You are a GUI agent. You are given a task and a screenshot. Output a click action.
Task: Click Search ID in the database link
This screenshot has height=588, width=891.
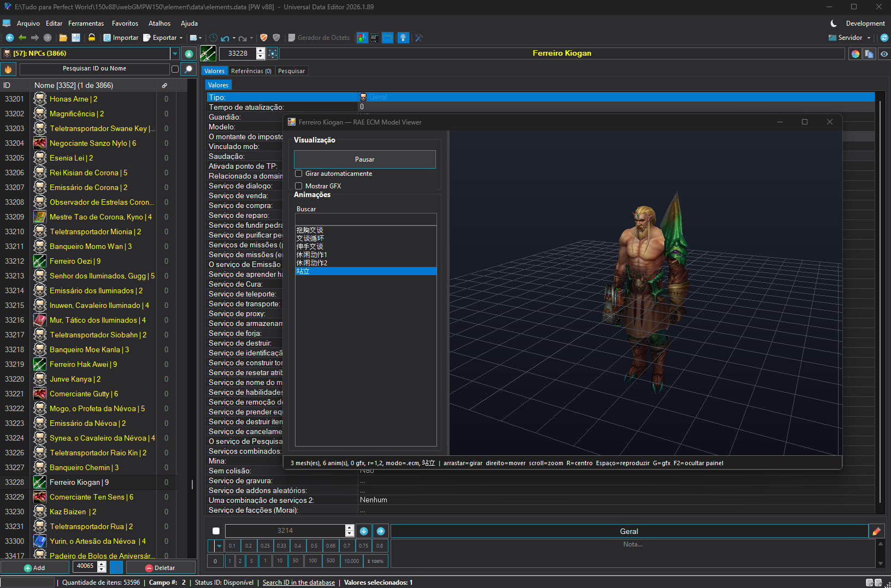(299, 583)
